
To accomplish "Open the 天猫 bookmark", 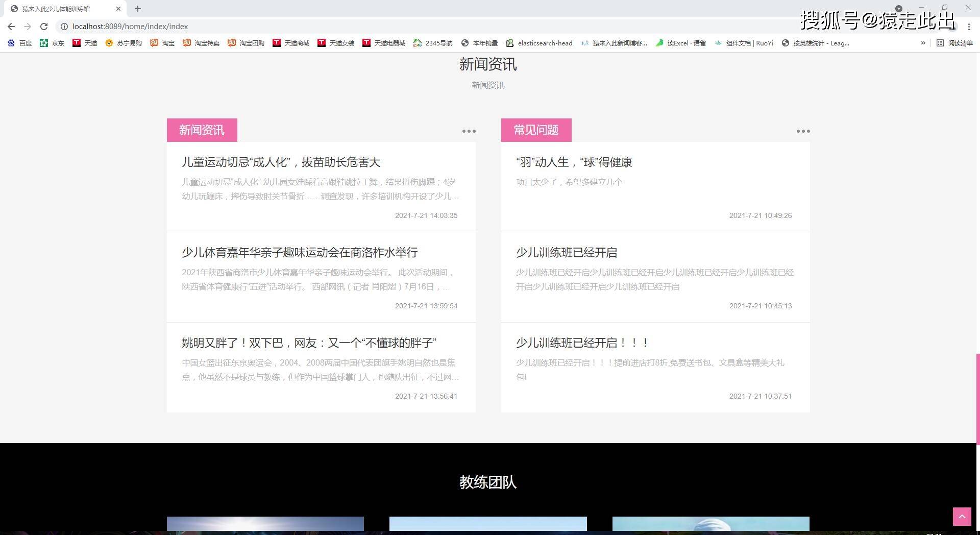I will pyautogui.click(x=85, y=43).
